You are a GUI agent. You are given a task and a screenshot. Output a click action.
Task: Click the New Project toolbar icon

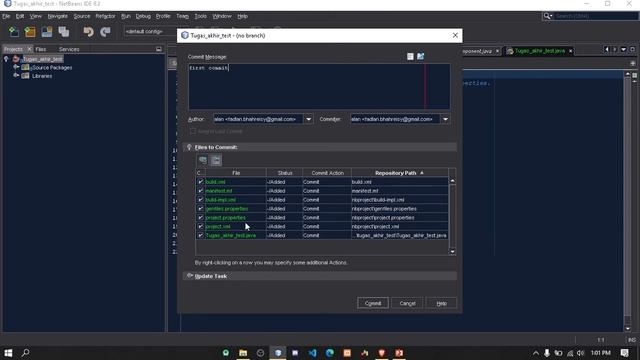point(30,31)
